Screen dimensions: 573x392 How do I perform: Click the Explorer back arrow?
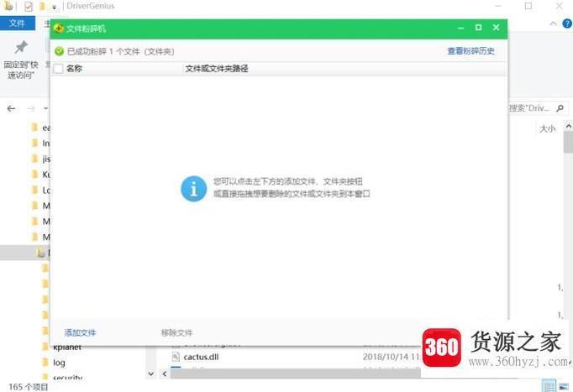click(11, 108)
